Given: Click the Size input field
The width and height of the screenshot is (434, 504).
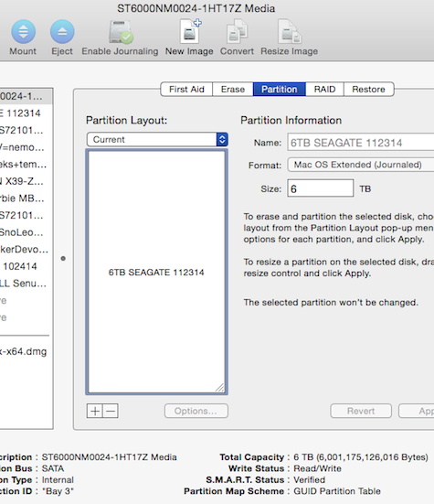Looking at the screenshot, I should [321, 188].
